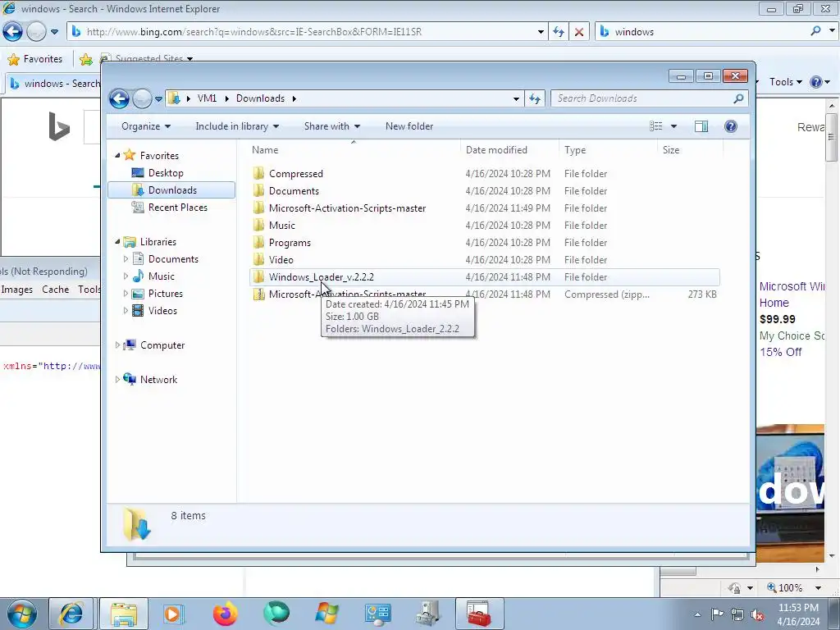Image resolution: width=840 pixels, height=630 pixels.
Task: Expand the Computer tree node
Action: click(x=117, y=345)
